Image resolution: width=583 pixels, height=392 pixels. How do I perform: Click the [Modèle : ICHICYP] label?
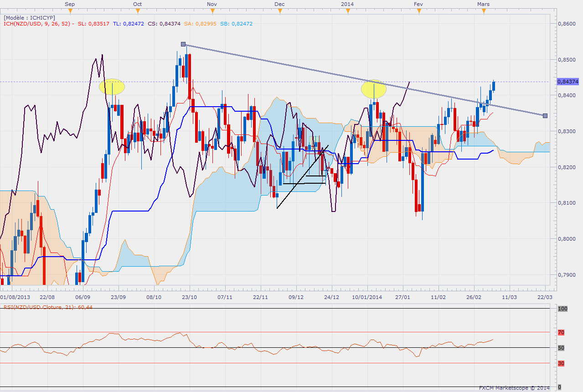(x=29, y=17)
